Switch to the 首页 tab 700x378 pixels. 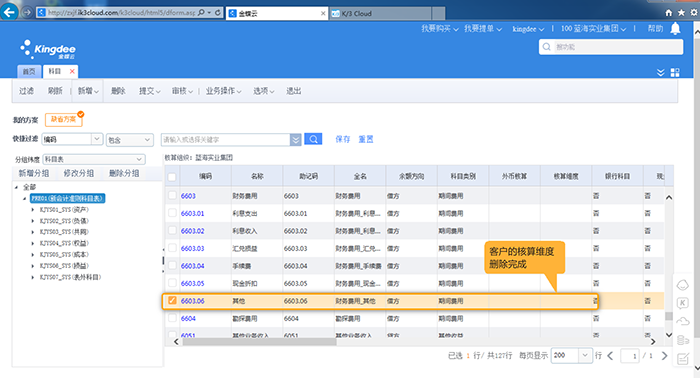[29, 71]
